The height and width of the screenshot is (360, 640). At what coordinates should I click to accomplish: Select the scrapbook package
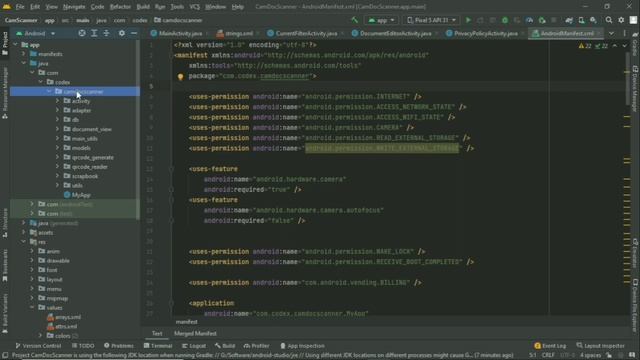point(81,176)
